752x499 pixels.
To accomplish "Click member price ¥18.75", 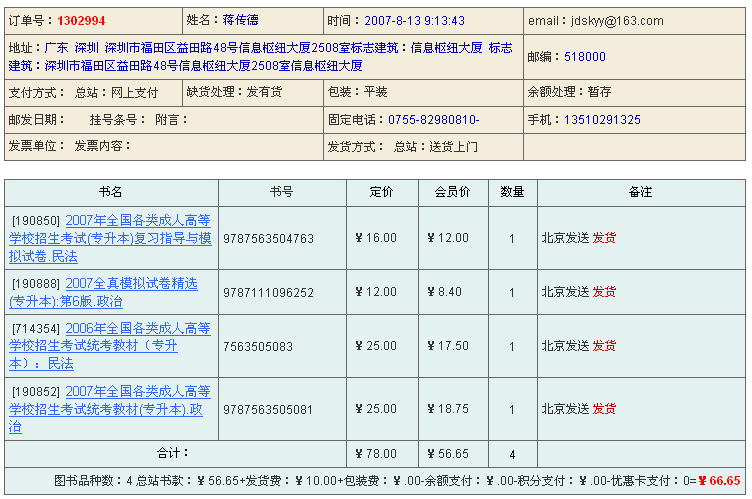I will tap(448, 409).
